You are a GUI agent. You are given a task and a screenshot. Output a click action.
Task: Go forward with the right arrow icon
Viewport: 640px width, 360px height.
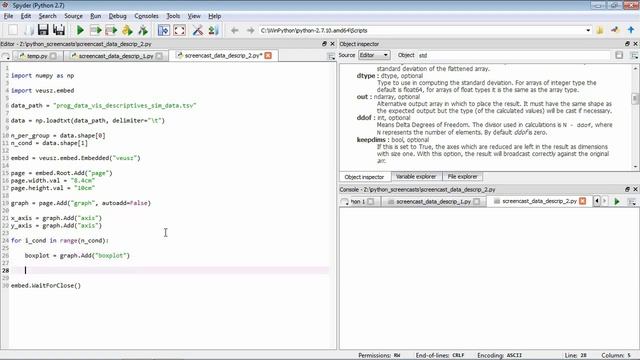(250, 31)
